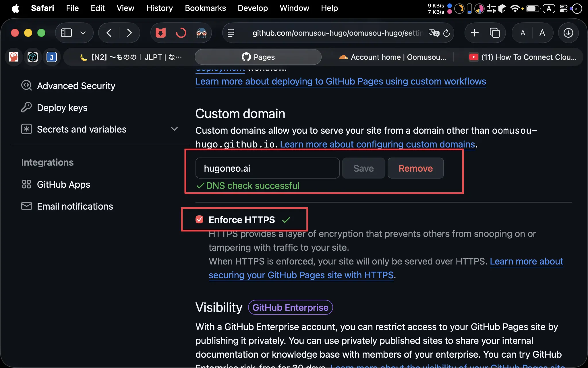Switch to Account home Oomusou tab
The image size is (588, 368).
pyautogui.click(x=392, y=57)
